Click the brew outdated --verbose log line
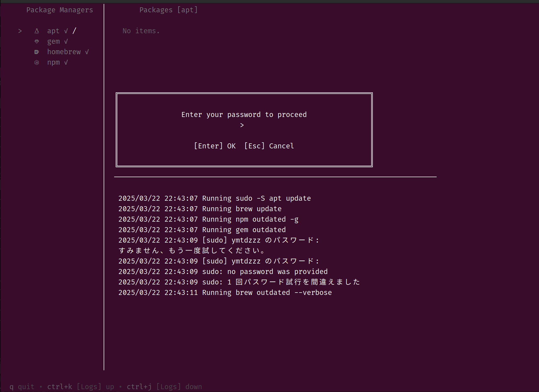539x392 pixels. 225,293
